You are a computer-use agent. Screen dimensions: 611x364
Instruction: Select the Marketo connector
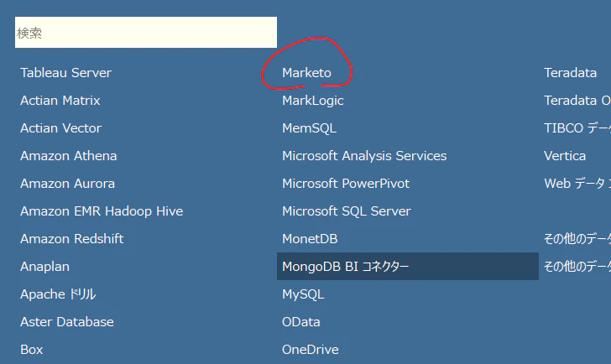pos(306,73)
